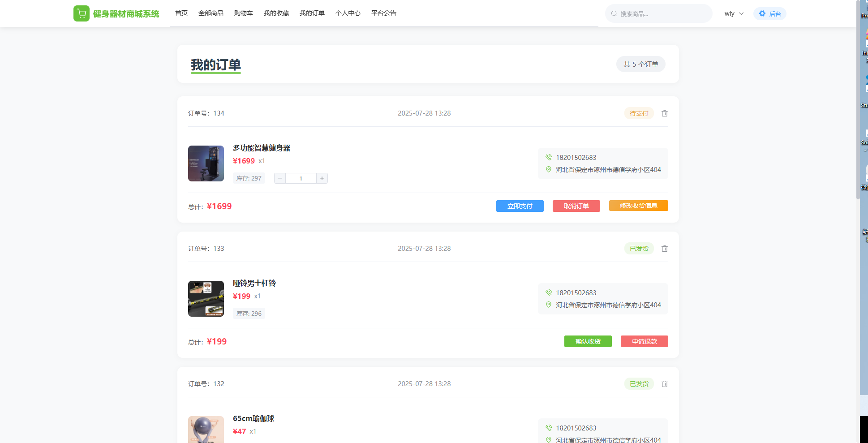Viewport: 868px width, 443px height.
Task: Open 我的收藏 navigation item
Action: [276, 13]
